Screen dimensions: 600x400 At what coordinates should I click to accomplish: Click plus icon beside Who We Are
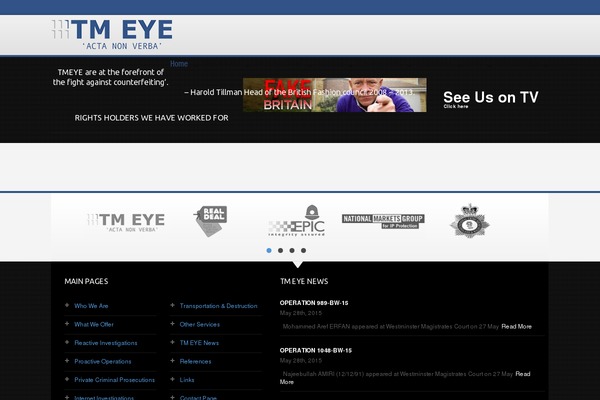click(67, 305)
